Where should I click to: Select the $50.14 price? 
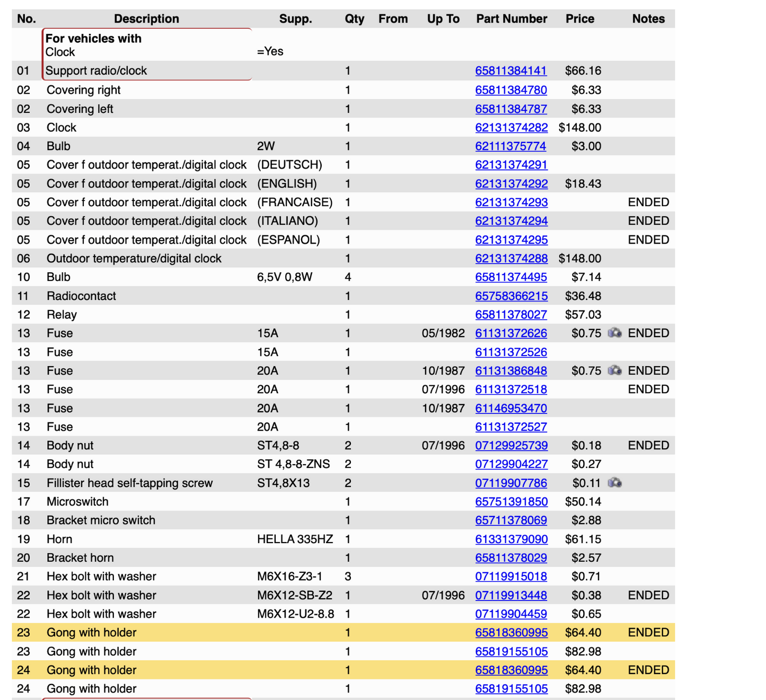pyautogui.click(x=583, y=502)
